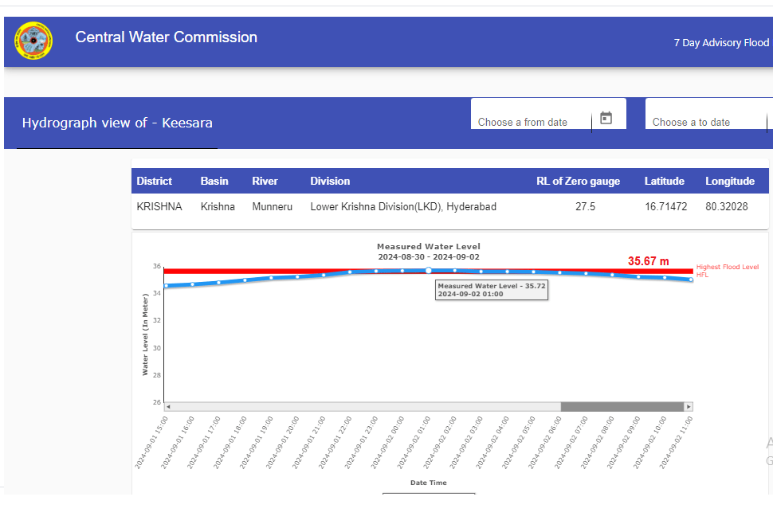Viewport: 773px width, 532px height.
Task: Click the empty chart scrollbar track
Action: [x=359, y=406]
